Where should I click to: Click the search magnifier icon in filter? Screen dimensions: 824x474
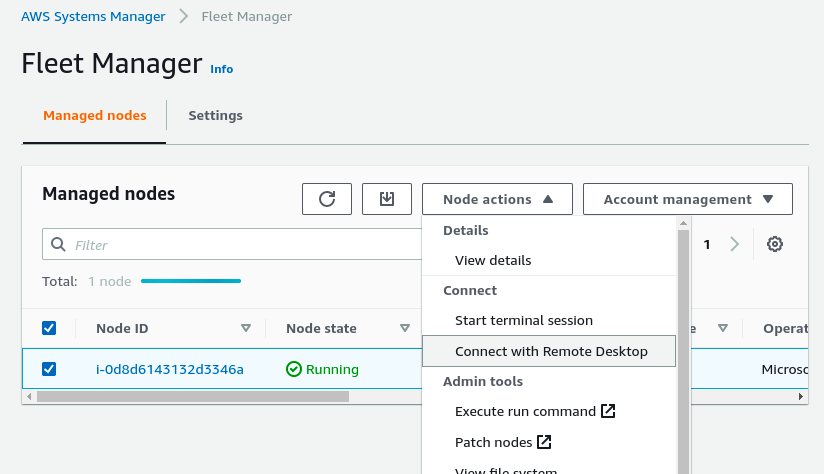pyautogui.click(x=58, y=245)
